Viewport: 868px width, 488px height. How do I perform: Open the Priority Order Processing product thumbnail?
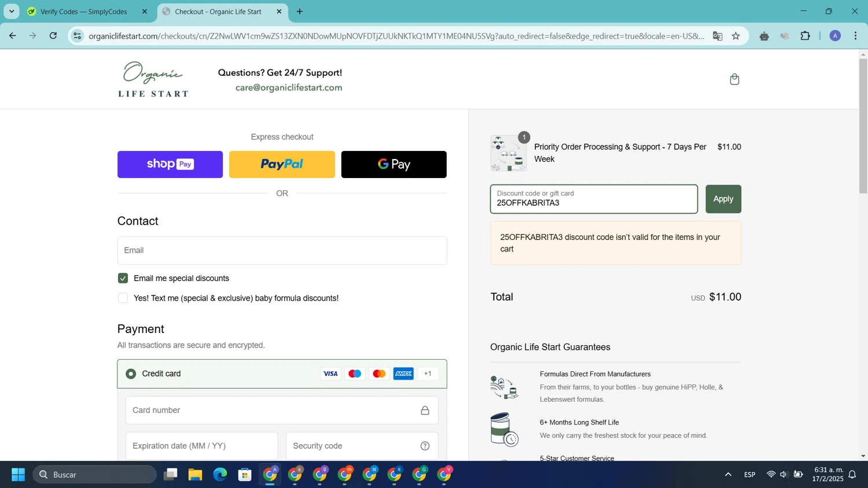[x=508, y=153]
